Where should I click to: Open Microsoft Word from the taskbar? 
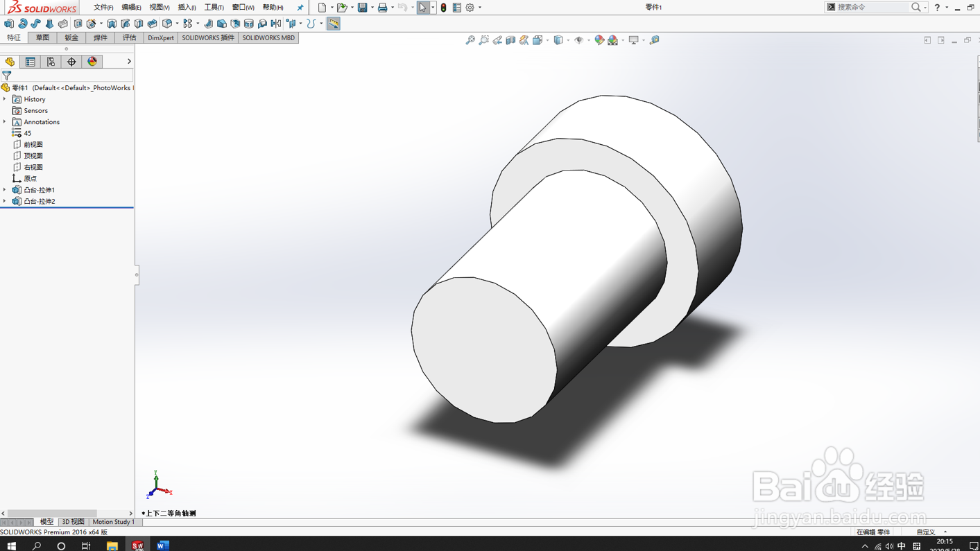[x=163, y=545]
